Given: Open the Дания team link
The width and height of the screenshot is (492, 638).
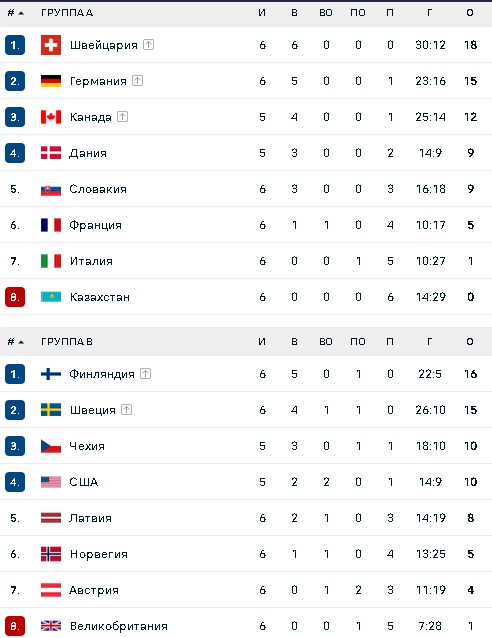Looking at the screenshot, I should 88,153.
